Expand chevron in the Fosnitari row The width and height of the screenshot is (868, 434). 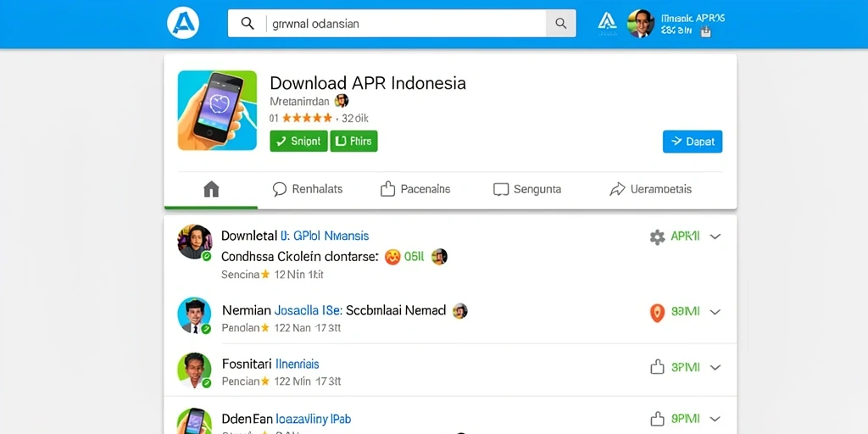coord(715,367)
